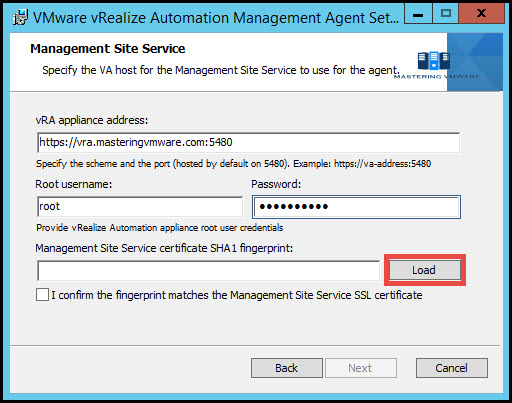
Task: Close the setup wizard with the X button
Action: click(481, 14)
